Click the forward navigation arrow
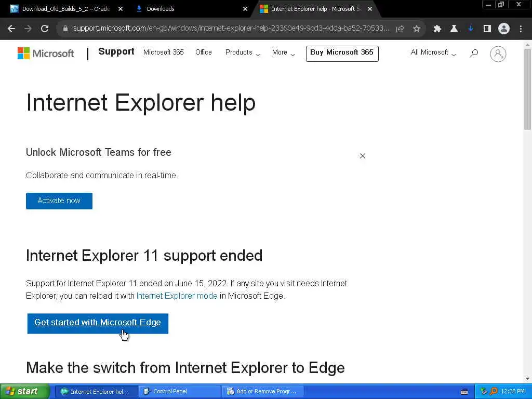This screenshot has height=399, width=532. point(28,29)
